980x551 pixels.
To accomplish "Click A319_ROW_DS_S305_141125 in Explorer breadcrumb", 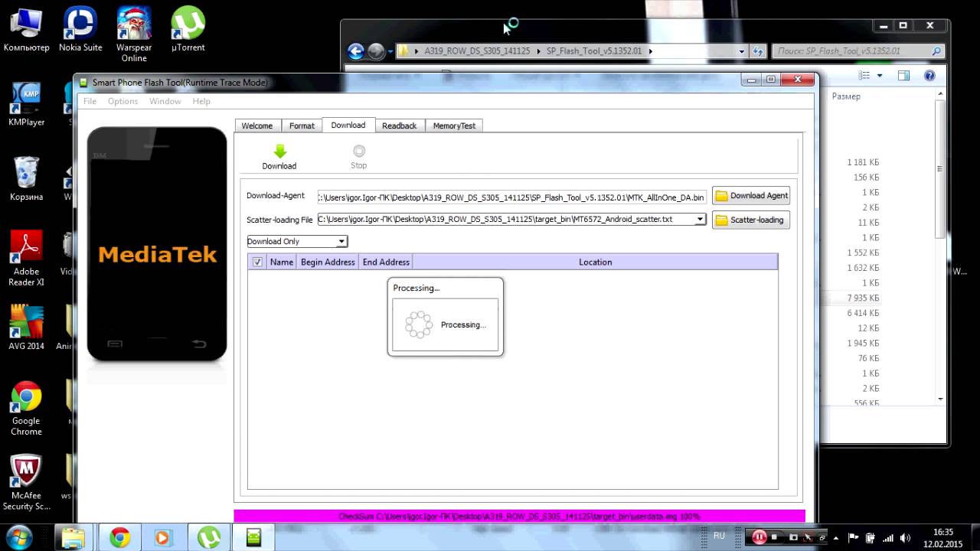I will (477, 51).
